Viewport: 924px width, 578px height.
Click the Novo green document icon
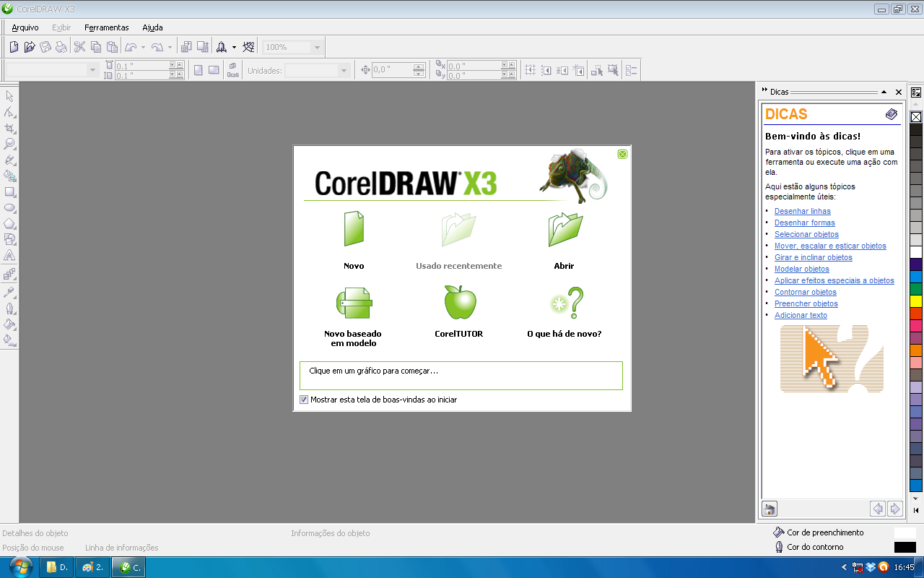[354, 229]
